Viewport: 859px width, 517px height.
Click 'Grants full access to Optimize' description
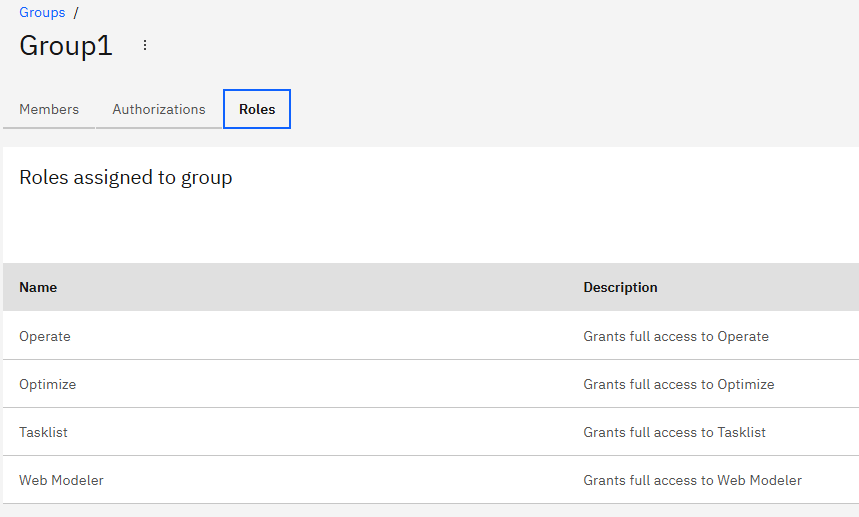(x=679, y=384)
